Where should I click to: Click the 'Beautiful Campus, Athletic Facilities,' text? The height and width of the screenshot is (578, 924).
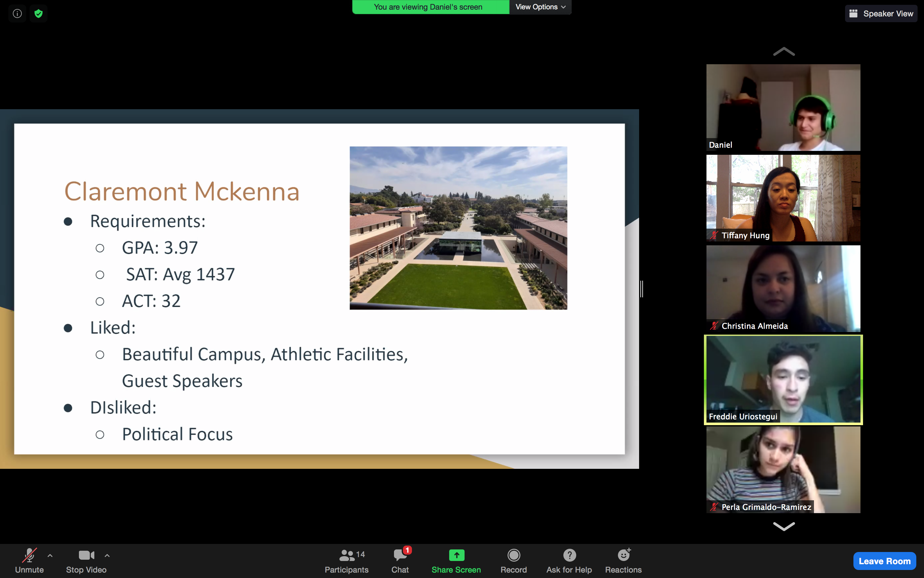pyautogui.click(x=265, y=355)
